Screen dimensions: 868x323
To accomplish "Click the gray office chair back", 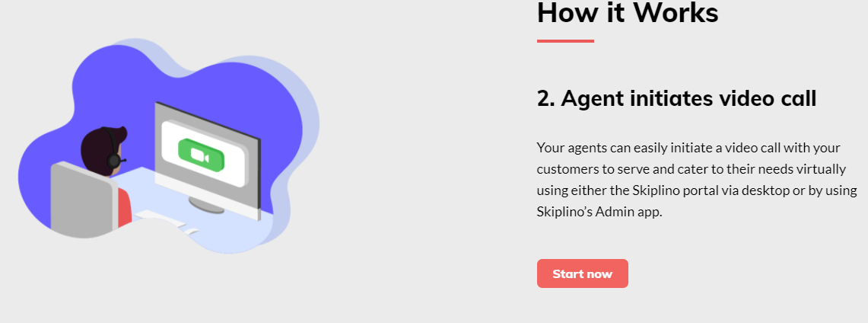I will point(84,200).
